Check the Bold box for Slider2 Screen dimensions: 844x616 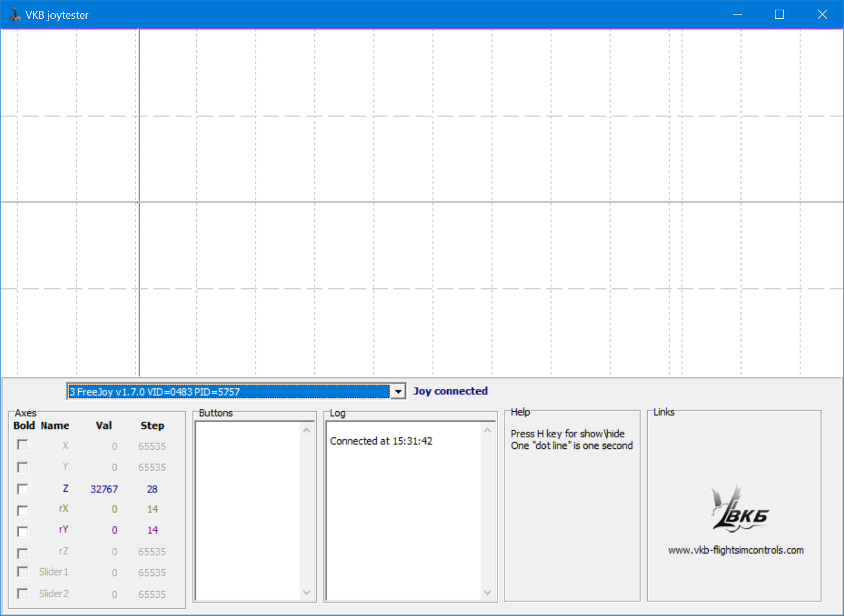(22, 594)
